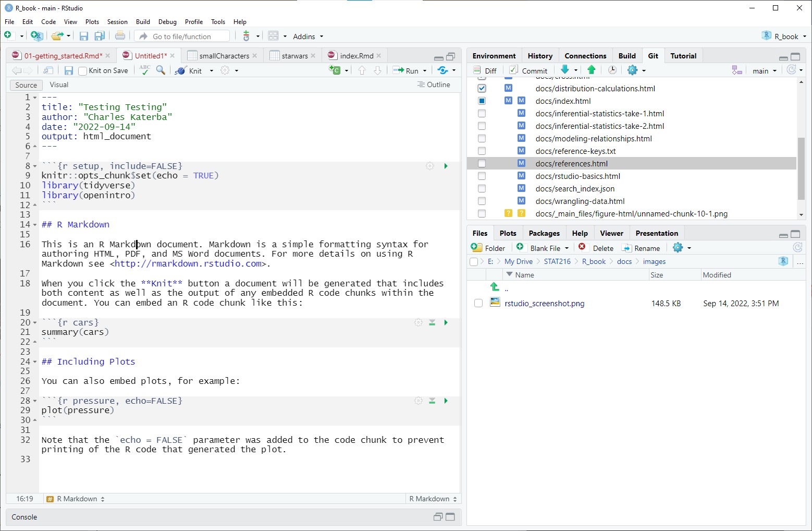The width and height of the screenshot is (812, 531).
Task: Go to next section down arrow
Action: click(x=378, y=70)
